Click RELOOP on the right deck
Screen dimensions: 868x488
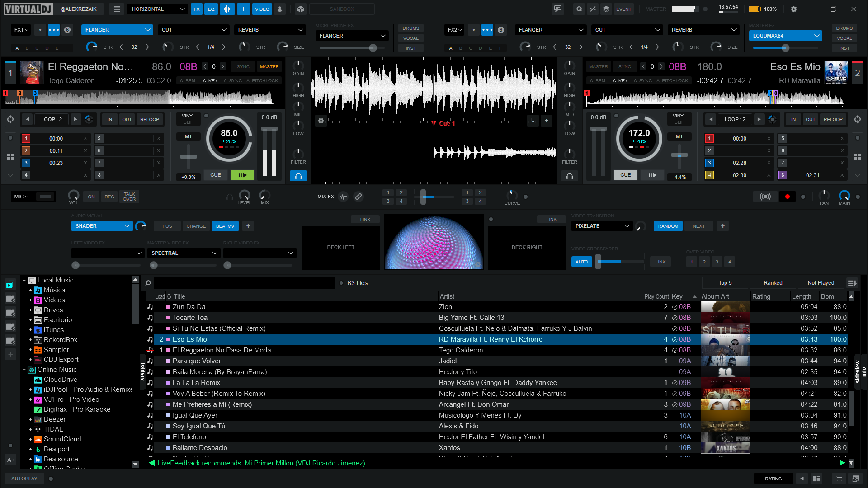click(833, 119)
